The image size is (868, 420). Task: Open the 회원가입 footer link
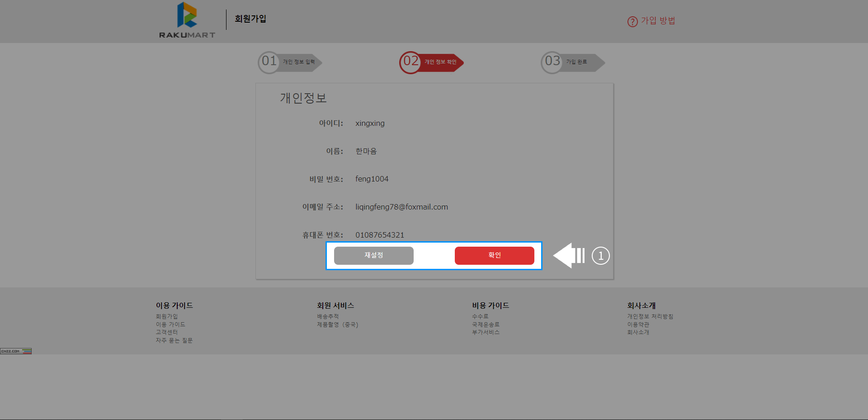(167, 316)
